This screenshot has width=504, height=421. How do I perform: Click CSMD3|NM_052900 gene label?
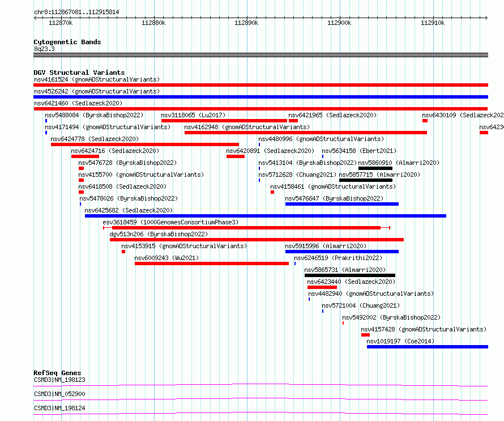click(60, 394)
